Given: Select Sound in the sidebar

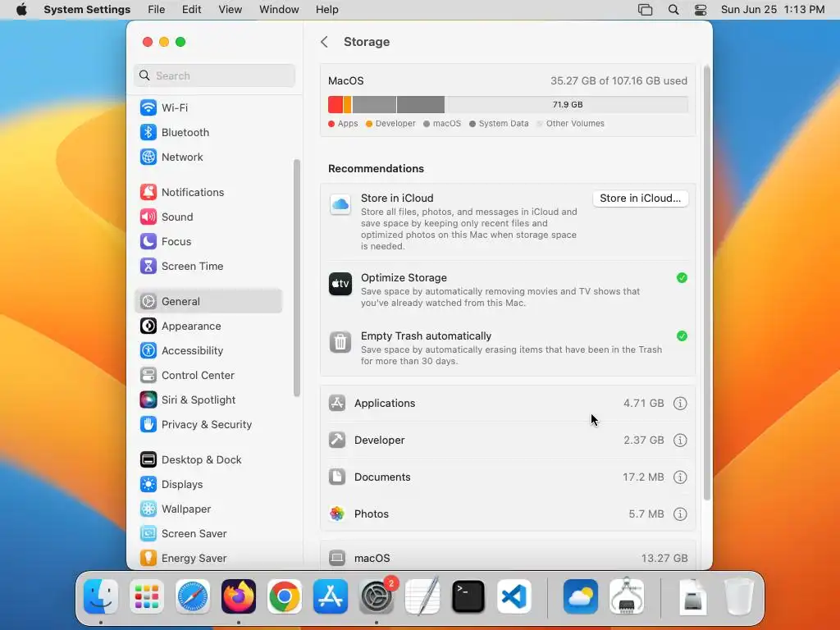Looking at the screenshot, I should (x=209, y=217).
